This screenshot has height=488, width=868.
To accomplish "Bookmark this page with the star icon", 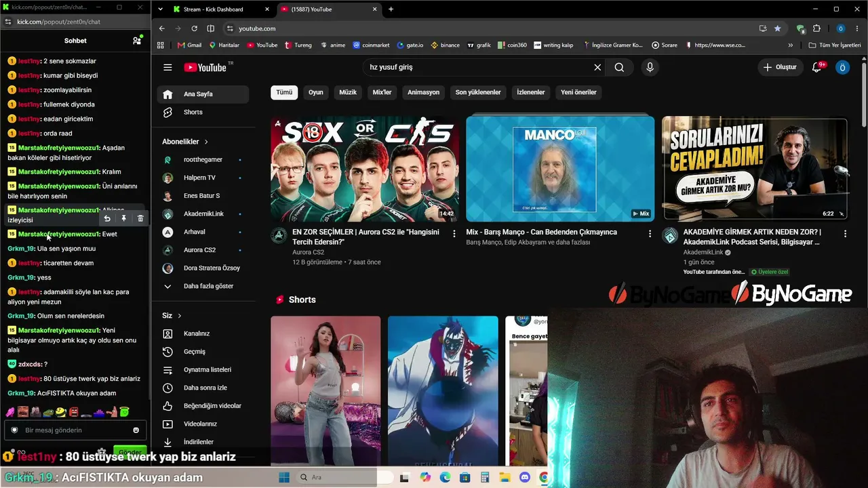I will (777, 28).
